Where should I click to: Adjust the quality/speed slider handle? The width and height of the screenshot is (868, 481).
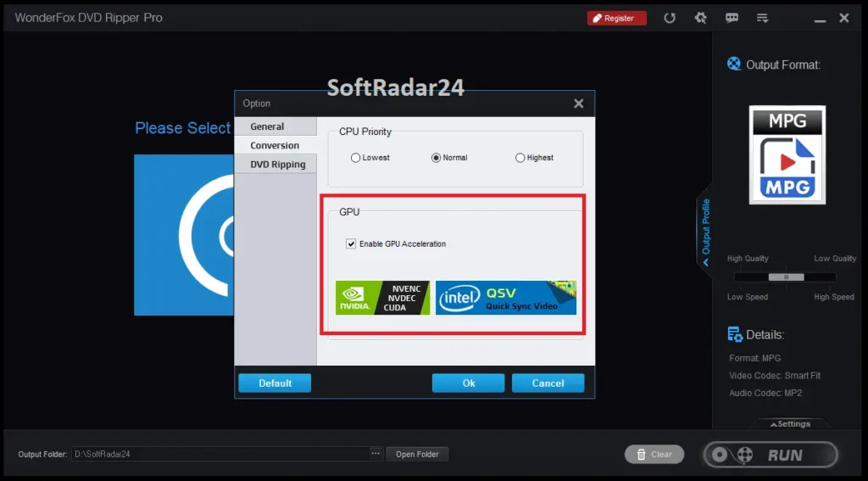point(786,277)
